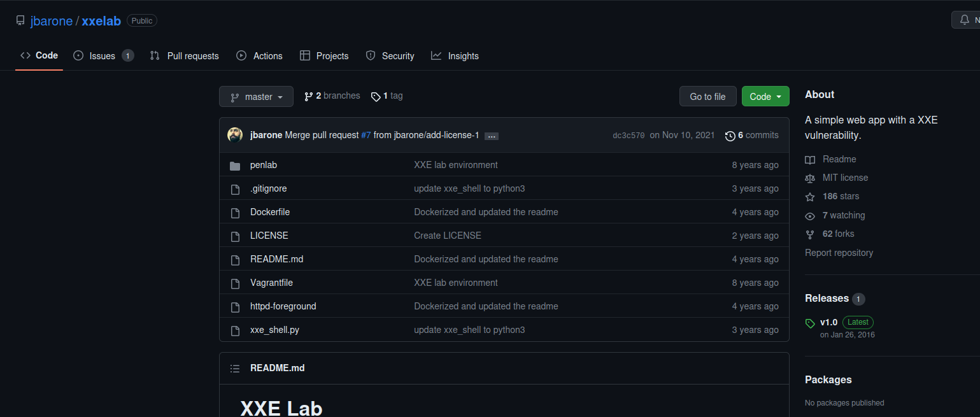The height and width of the screenshot is (417, 980).
Task: Open the green Code dropdown
Action: tap(765, 97)
